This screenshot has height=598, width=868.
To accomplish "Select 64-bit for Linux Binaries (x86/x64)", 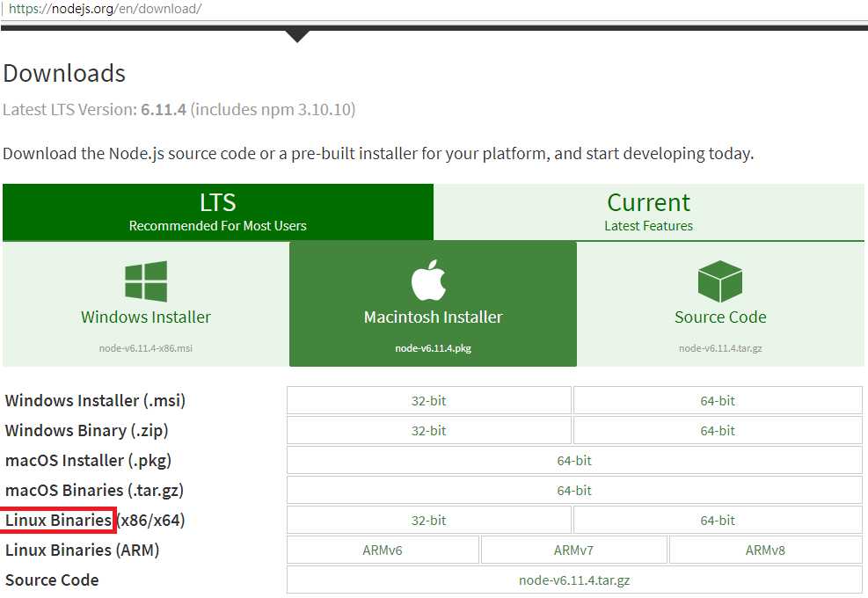I will coord(718,520).
